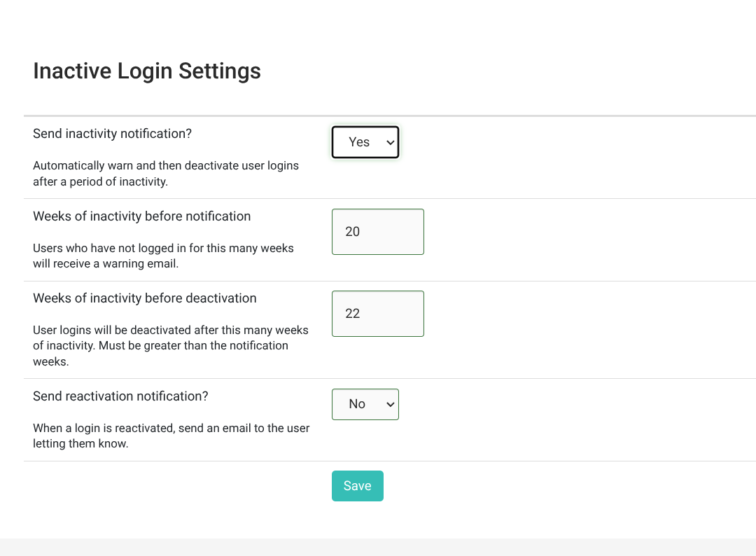Click the 'Send inactivity notification?' label
Viewport: 756px width, 556px height.
click(112, 134)
